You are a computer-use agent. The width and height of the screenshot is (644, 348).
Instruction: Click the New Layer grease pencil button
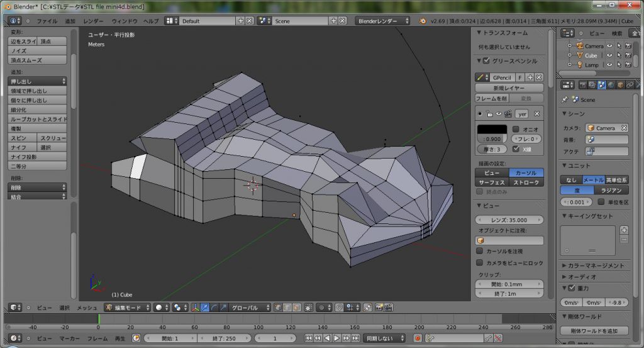(x=509, y=88)
